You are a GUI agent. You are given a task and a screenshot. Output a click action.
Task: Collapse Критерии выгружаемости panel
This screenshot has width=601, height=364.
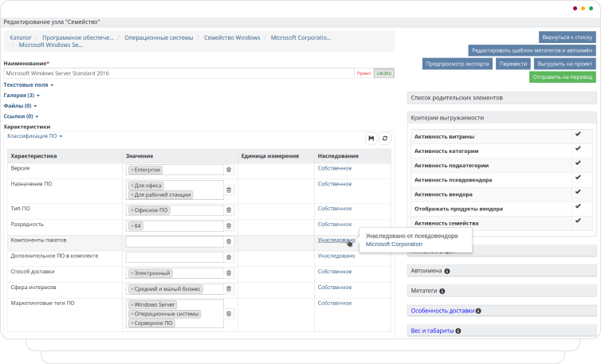point(501,118)
